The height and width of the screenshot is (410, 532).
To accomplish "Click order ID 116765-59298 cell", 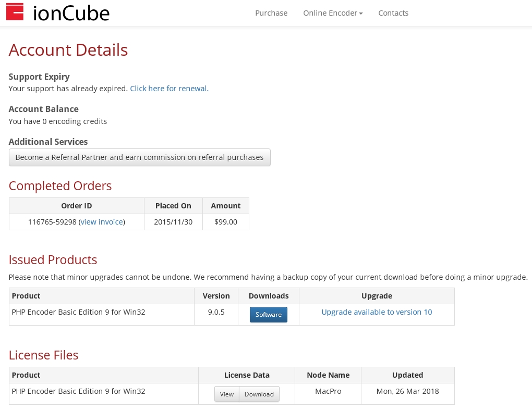I will [x=77, y=222].
